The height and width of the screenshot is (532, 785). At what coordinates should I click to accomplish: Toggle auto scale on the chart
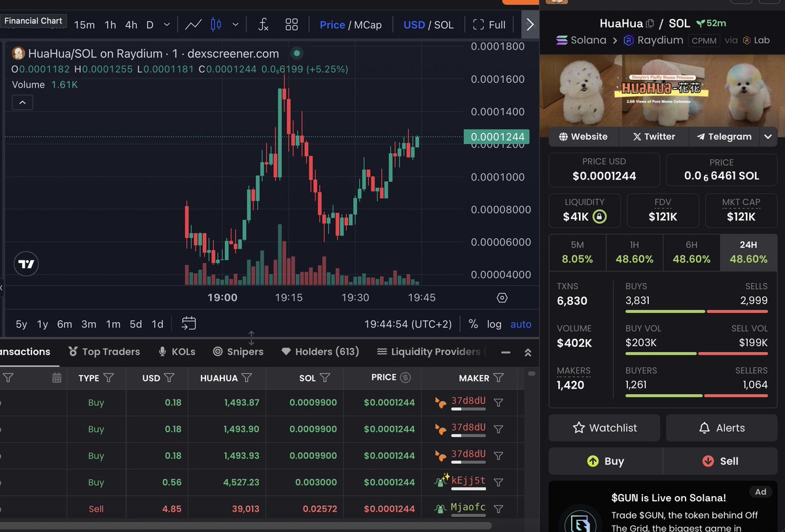[521, 324]
